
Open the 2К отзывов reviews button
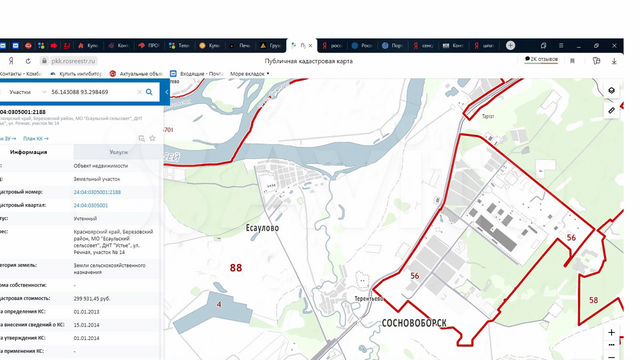(541, 60)
